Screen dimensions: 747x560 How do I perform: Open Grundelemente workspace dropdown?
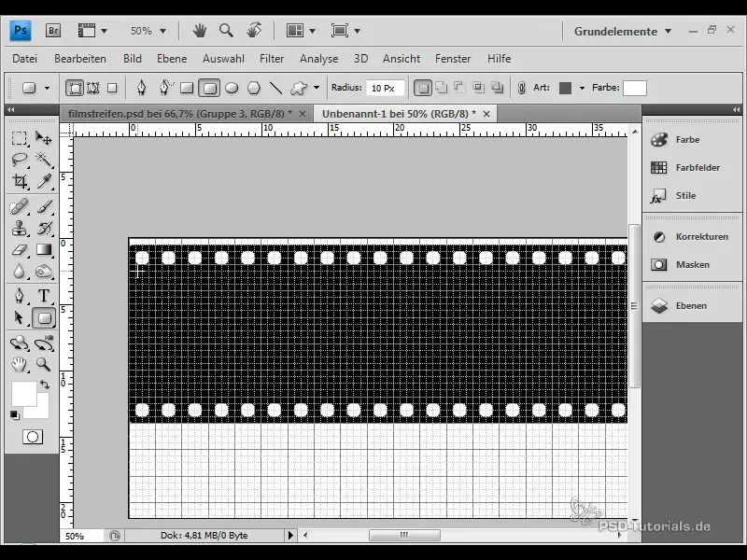[x=623, y=32]
